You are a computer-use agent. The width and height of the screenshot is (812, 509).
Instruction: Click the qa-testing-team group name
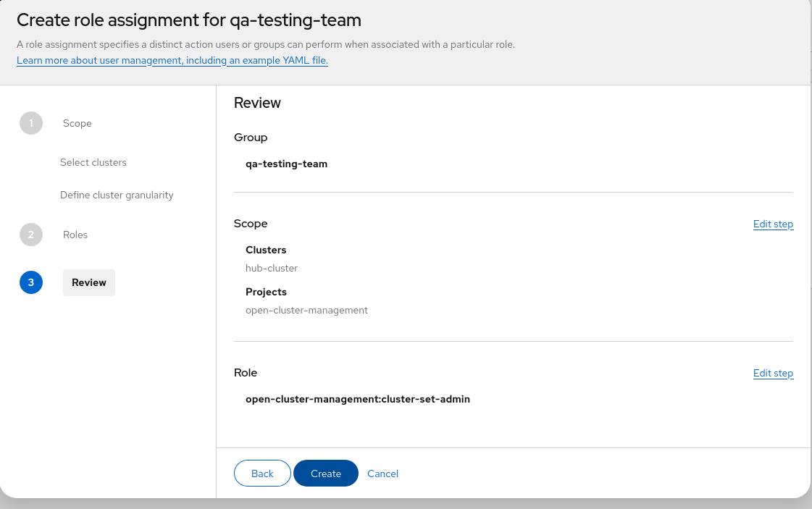(286, 164)
